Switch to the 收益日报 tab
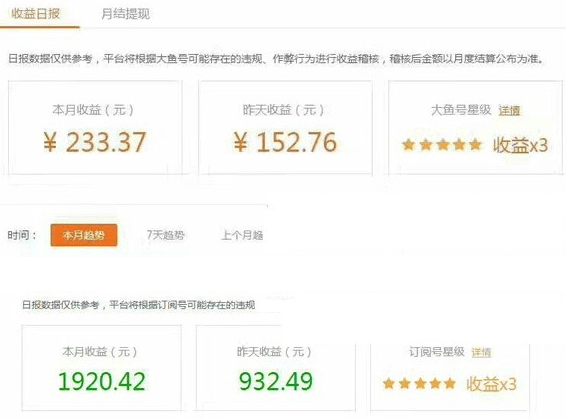The height and width of the screenshot is (419, 566). [x=35, y=14]
